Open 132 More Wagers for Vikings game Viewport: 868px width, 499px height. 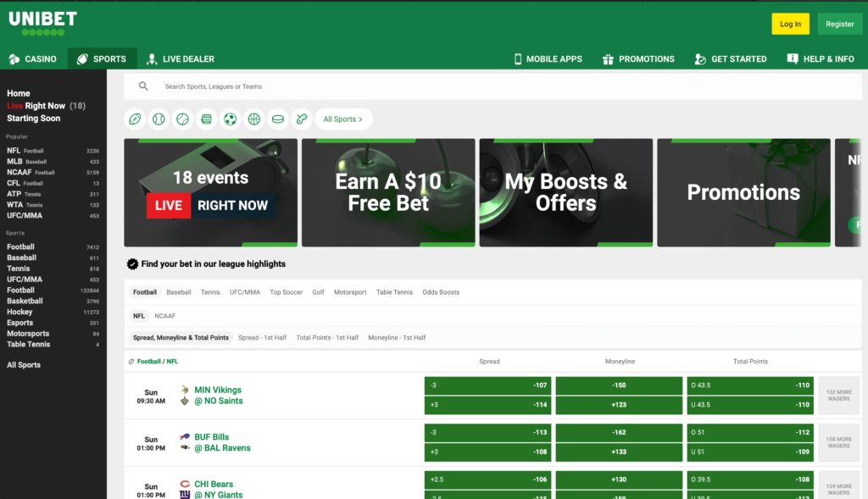(x=838, y=395)
